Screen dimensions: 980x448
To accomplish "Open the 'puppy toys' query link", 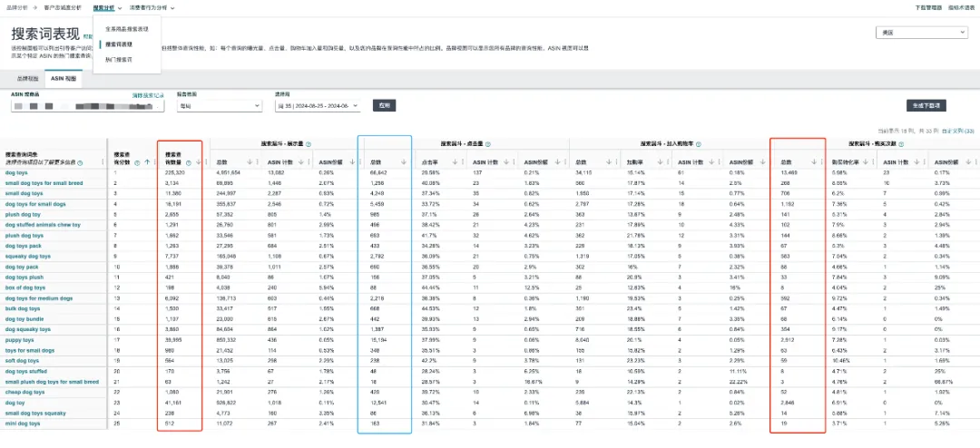I will coord(19,340).
